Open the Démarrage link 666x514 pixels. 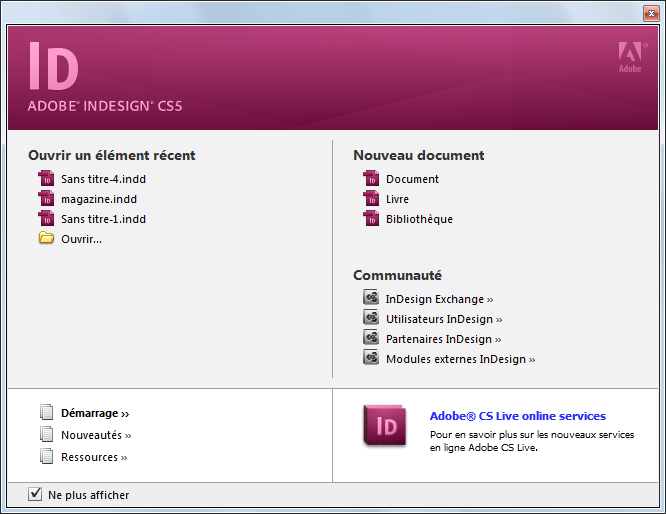click(x=95, y=413)
